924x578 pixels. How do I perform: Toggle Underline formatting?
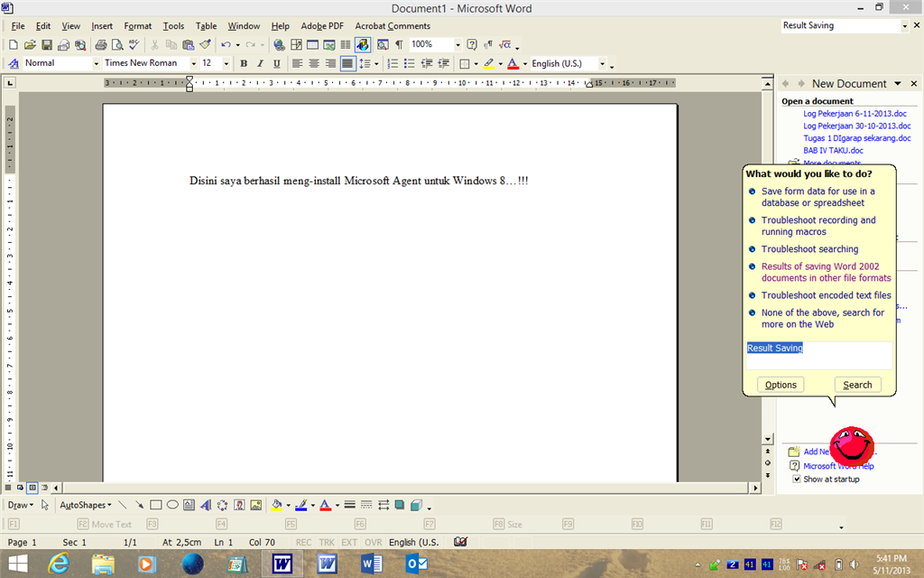click(x=276, y=64)
